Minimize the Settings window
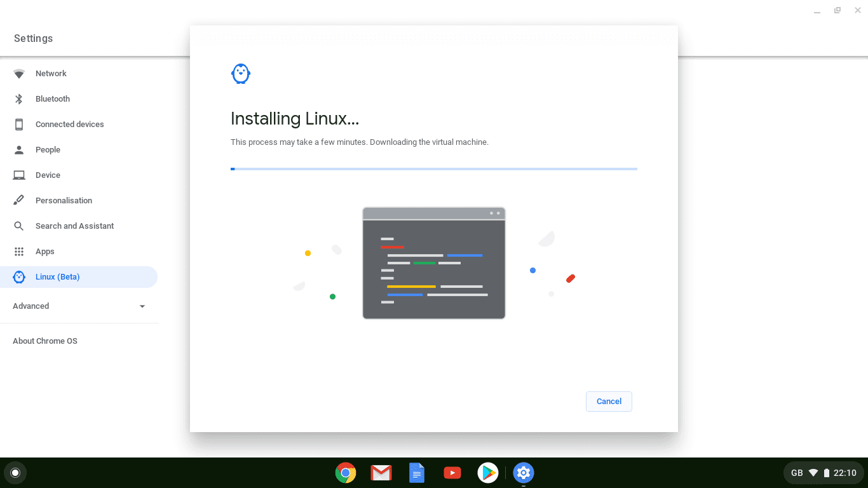The height and width of the screenshot is (488, 868). [x=817, y=11]
